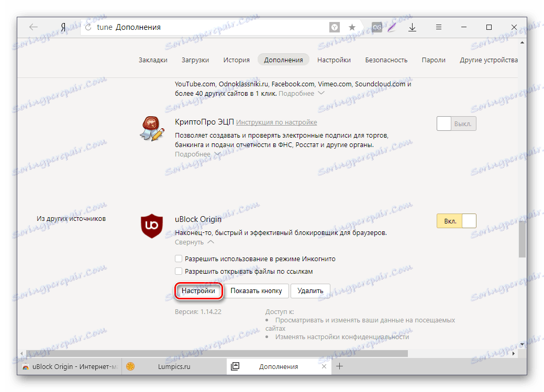Click the uBlock Origin Настройки button
The width and height of the screenshot is (544, 392).
198,290
